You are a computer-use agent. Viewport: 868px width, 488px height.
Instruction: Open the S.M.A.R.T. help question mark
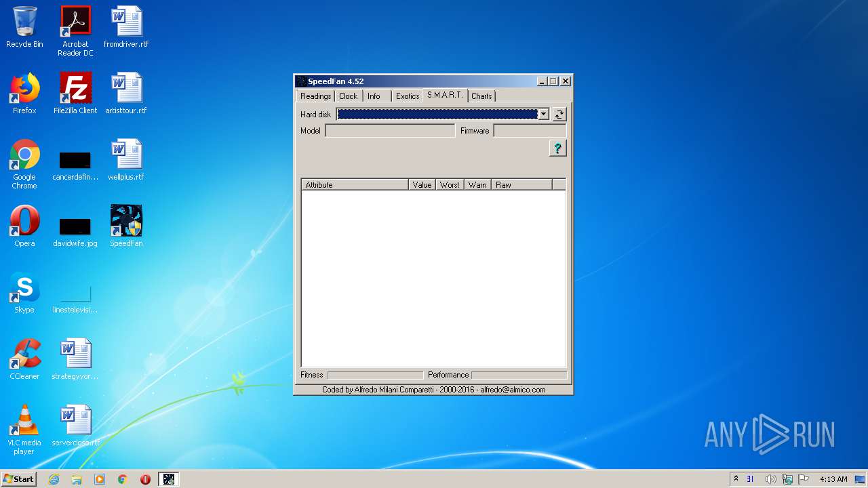point(557,148)
